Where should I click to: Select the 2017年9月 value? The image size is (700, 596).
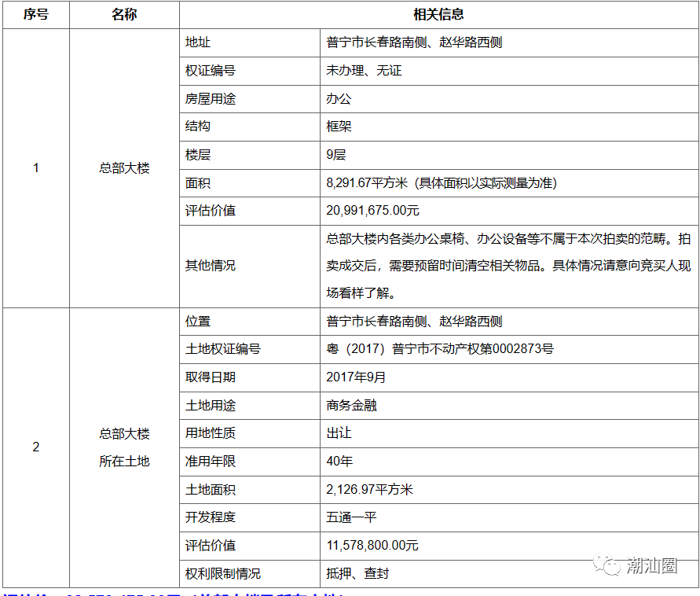(356, 377)
